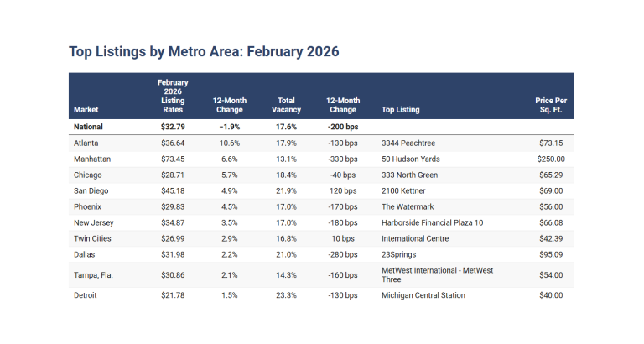This screenshot has height=344, width=644.
Task: Click the Top Listing column header
Action: (x=401, y=110)
